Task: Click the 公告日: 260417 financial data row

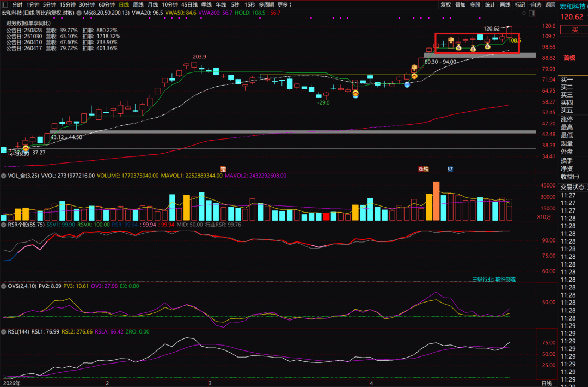Action: [62, 48]
